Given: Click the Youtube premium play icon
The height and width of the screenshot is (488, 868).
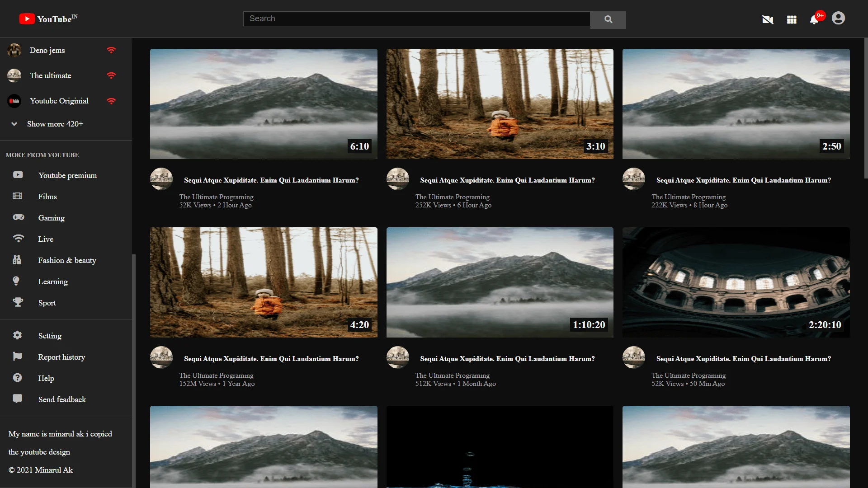Looking at the screenshot, I should point(18,175).
